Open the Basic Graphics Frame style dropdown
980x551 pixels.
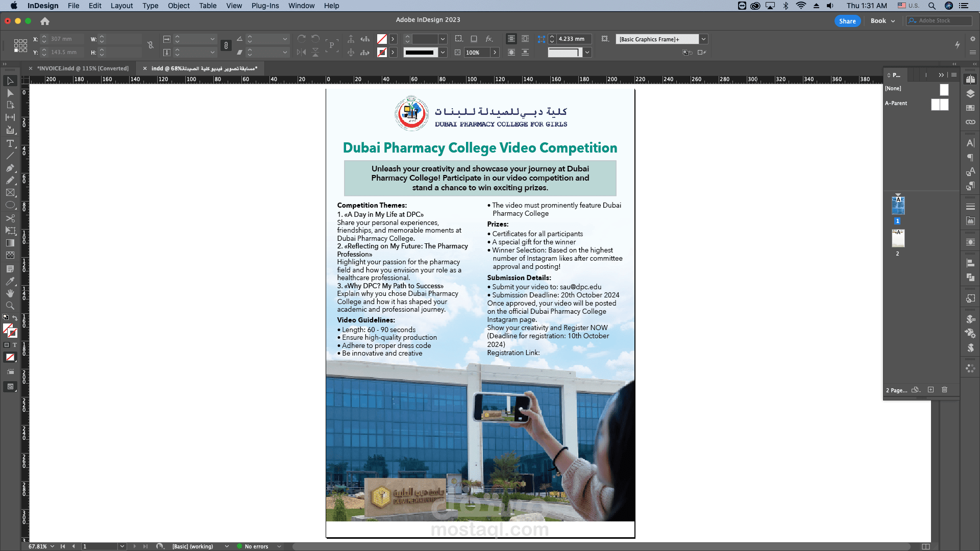pos(703,39)
